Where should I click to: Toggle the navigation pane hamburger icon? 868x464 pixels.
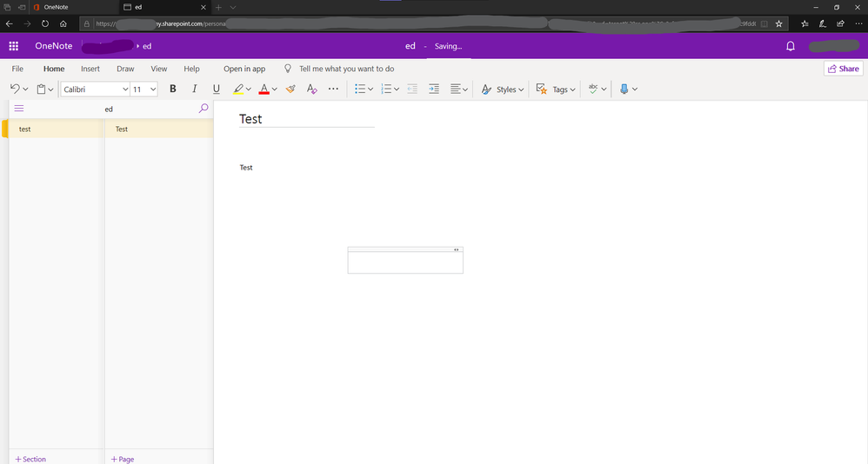[19, 109]
